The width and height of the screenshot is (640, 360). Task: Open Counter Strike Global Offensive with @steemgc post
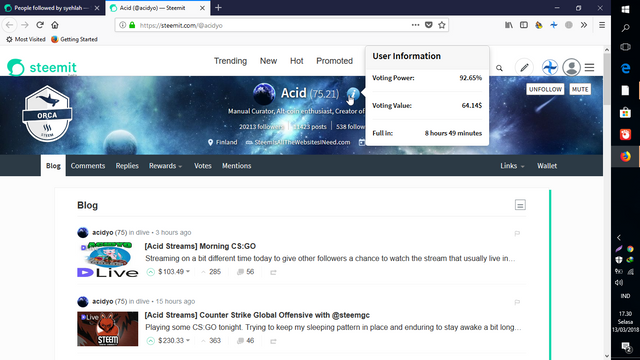pyautogui.click(x=257, y=315)
